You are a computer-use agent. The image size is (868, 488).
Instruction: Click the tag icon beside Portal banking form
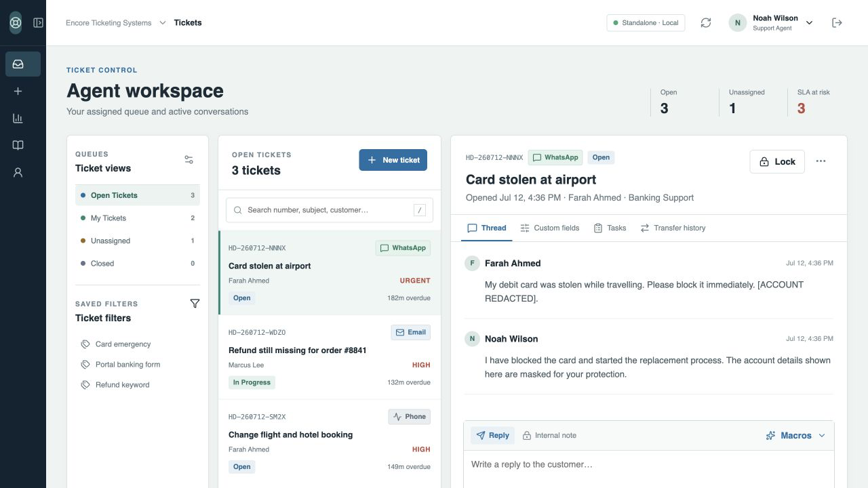pyautogui.click(x=85, y=365)
